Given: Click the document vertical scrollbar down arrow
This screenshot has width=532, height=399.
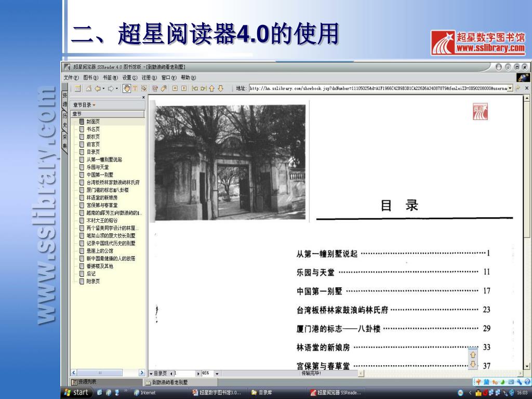Looking at the screenshot, I should (527, 366).
